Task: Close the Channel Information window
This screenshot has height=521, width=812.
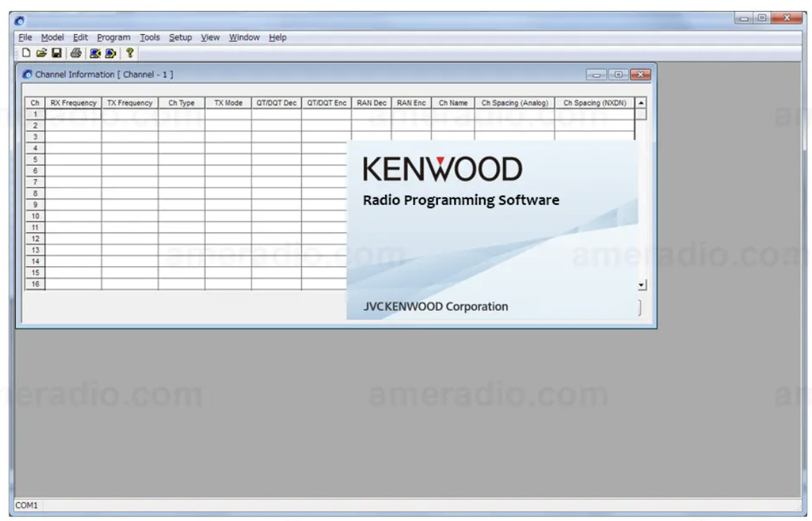Action: point(640,75)
